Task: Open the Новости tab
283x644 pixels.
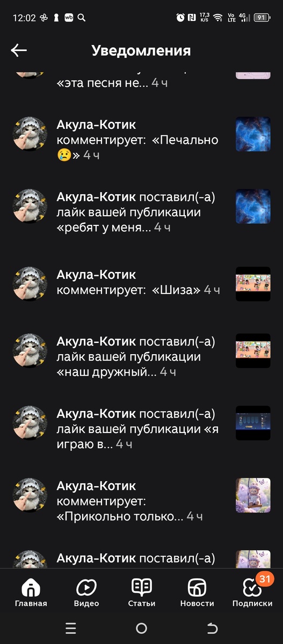Action: (197, 593)
